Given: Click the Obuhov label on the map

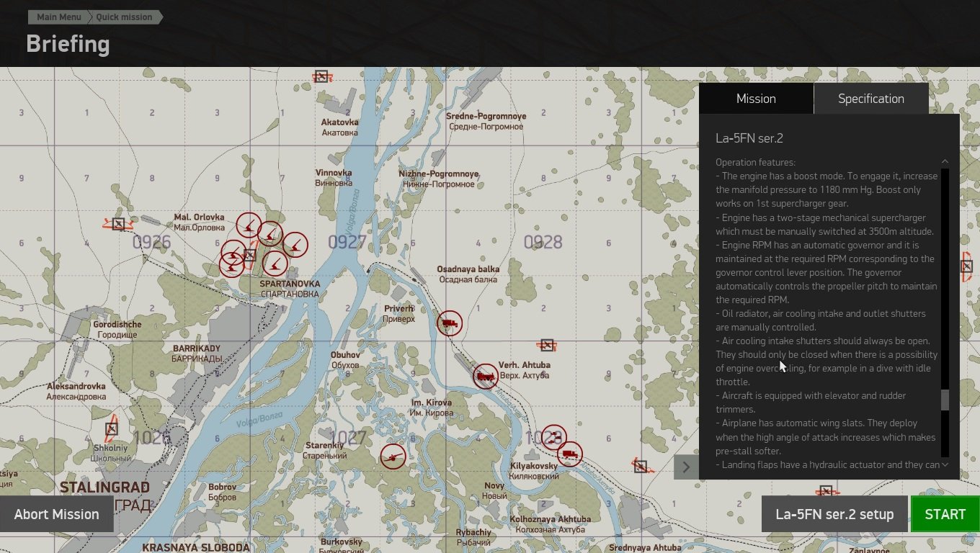Looking at the screenshot, I should (x=345, y=360).
